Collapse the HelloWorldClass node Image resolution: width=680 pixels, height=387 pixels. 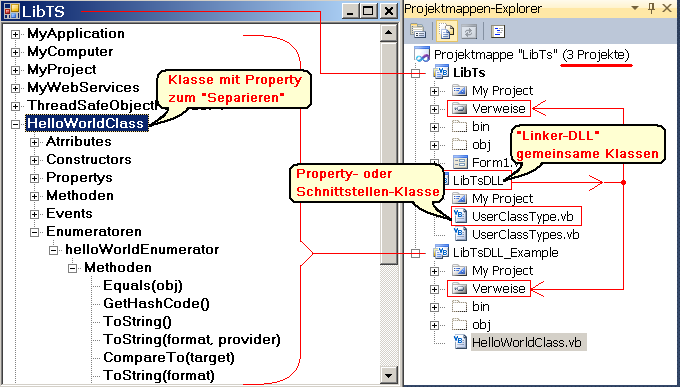click(15, 124)
